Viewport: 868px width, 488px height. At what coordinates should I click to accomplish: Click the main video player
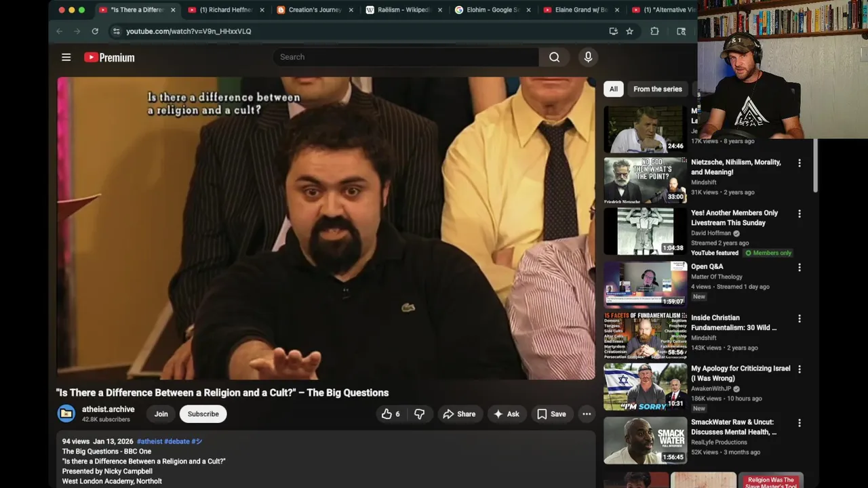pyautogui.click(x=326, y=228)
